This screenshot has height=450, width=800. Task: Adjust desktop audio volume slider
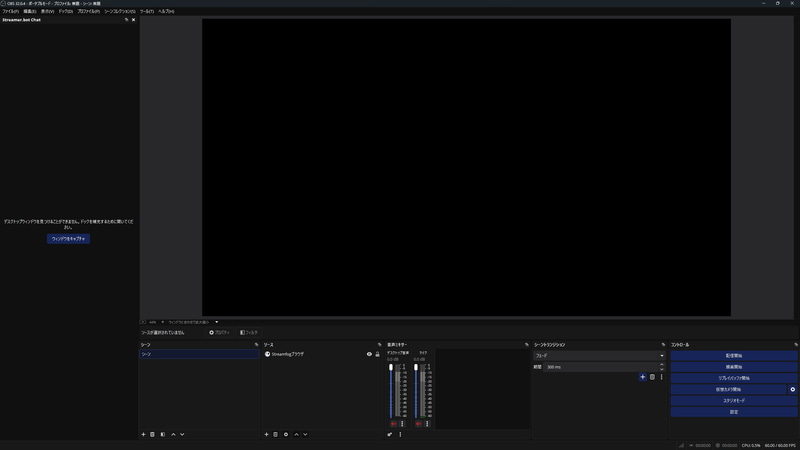click(x=391, y=391)
